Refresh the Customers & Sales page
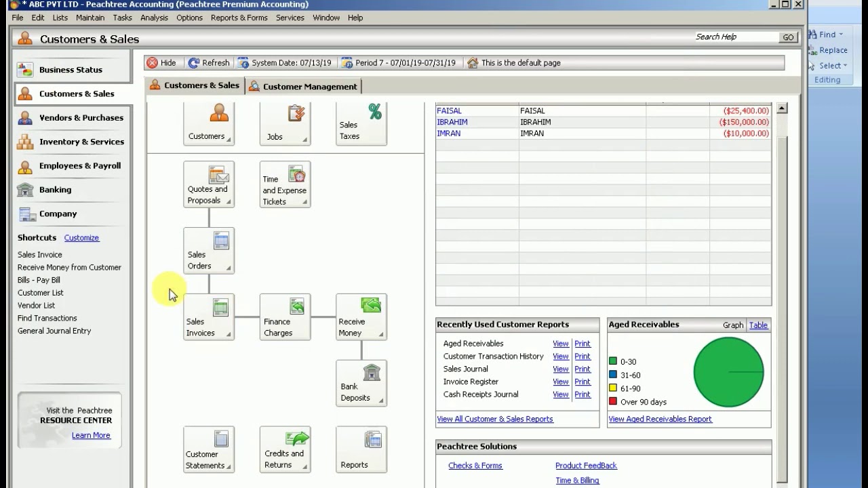868x488 pixels. [x=209, y=63]
